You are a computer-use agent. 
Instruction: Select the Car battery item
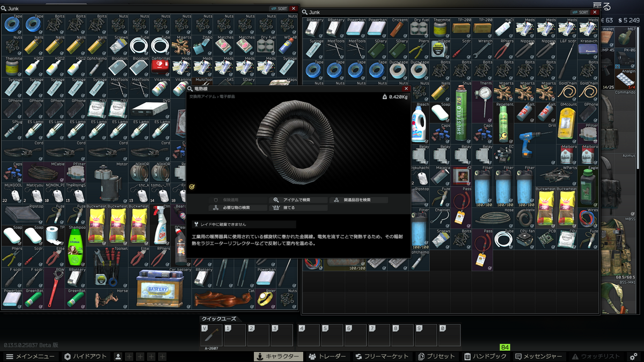point(159,289)
